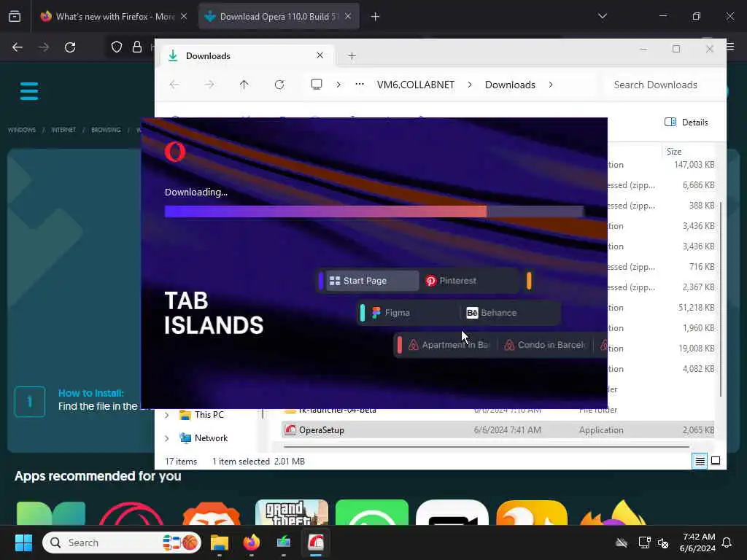
Task: Click the File Explorer back arrow
Action: (174, 85)
